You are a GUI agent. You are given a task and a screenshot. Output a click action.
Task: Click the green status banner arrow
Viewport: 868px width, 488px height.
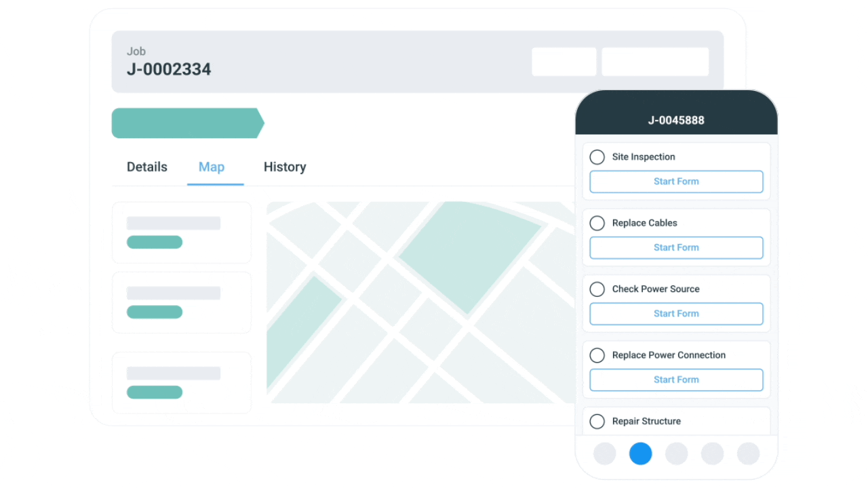(186, 123)
